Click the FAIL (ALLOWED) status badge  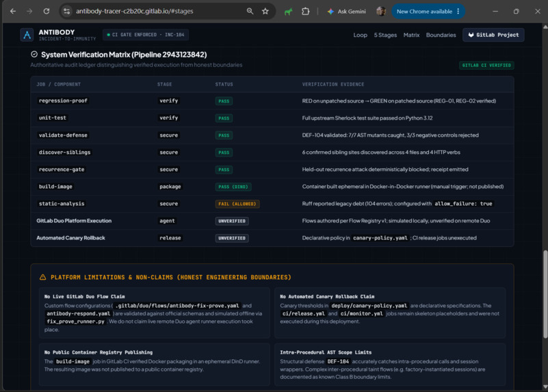[x=237, y=204]
